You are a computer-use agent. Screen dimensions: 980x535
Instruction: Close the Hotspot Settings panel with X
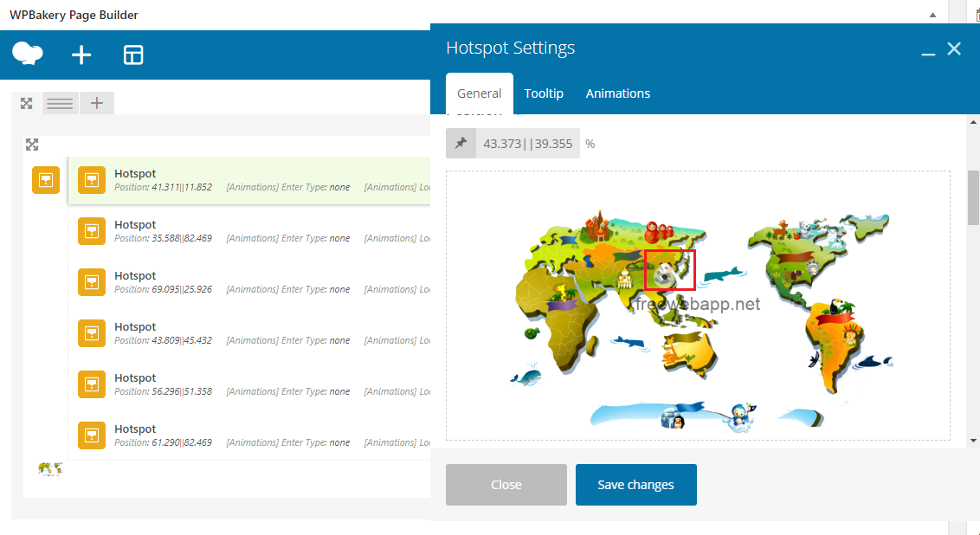[954, 48]
